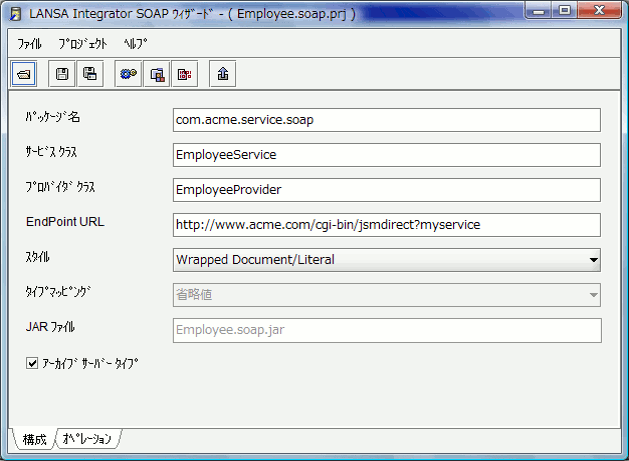Click the EmployeeService class field
This screenshot has height=461, width=629.
pyautogui.click(x=387, y=155)
